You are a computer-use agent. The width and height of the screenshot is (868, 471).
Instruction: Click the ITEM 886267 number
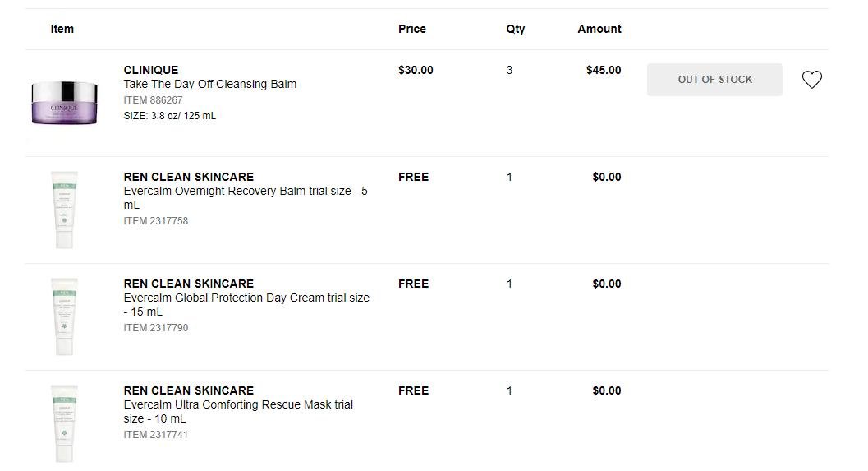coord(154,100)
